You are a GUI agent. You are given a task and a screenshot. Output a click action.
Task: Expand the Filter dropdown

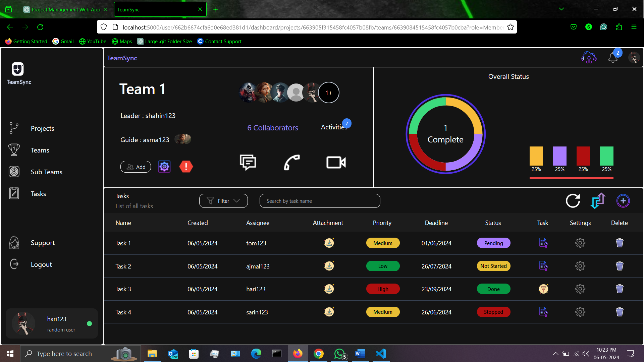[x=223, y=201]
